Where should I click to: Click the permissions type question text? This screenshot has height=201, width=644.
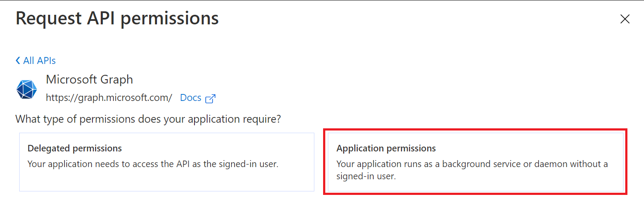(x=148, y=119)
